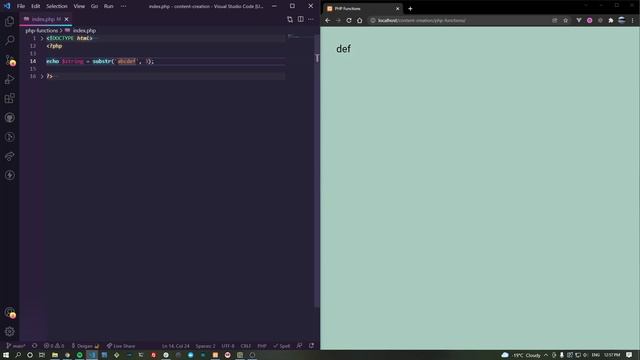Open the browser three-dot menu
Screen dimensions: 640x360
[x=633, y=20]
